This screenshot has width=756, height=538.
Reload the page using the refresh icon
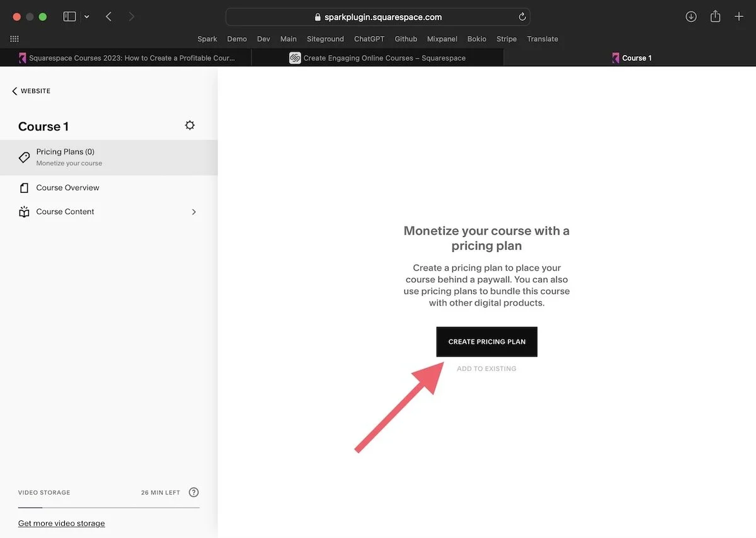tap(522, 16)
